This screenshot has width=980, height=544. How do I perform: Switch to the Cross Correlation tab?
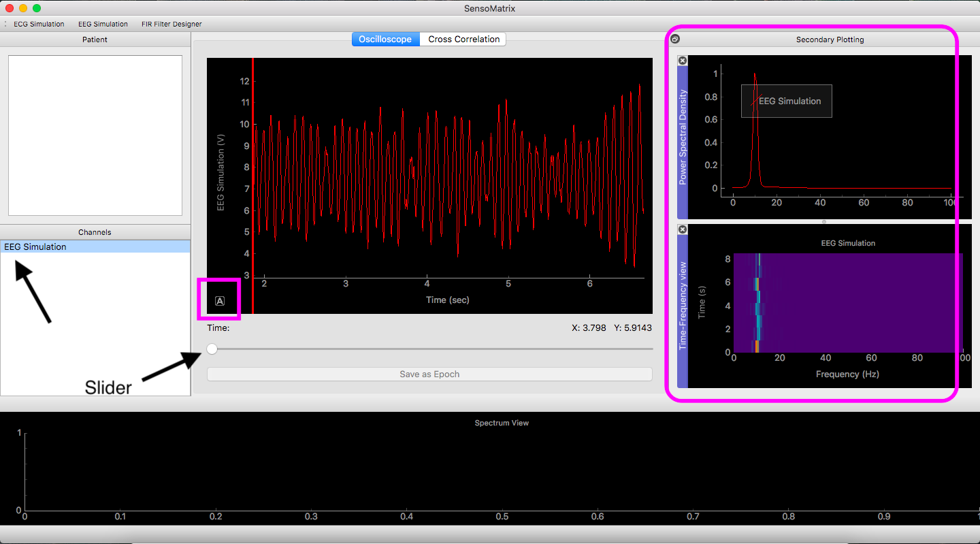(464, 39)
